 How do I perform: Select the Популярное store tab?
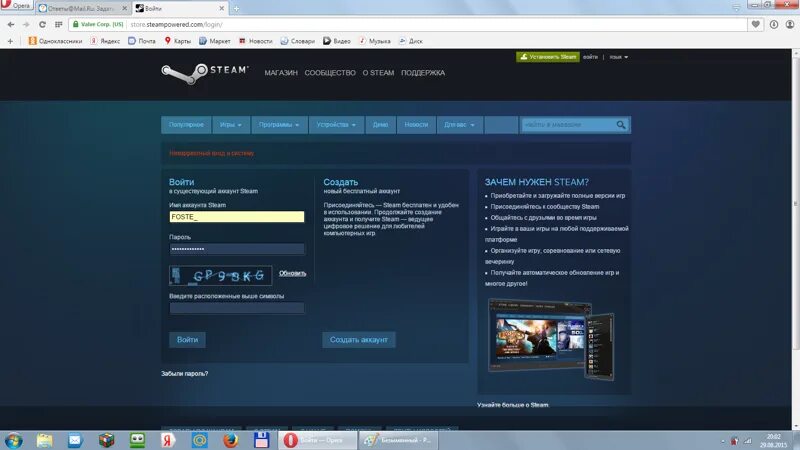pos(186,125)
